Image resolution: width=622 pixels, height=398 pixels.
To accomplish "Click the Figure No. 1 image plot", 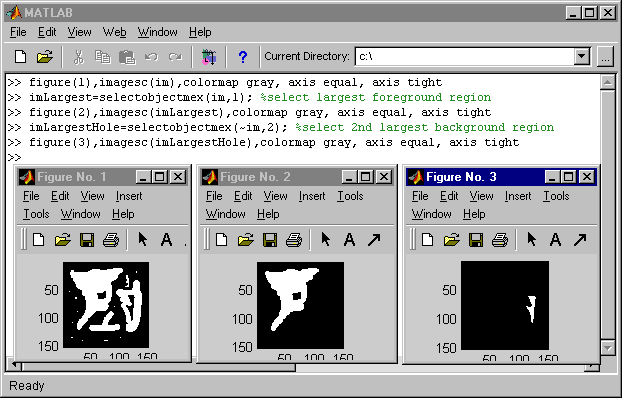I will pyautogui.click(x=106, y=305).
